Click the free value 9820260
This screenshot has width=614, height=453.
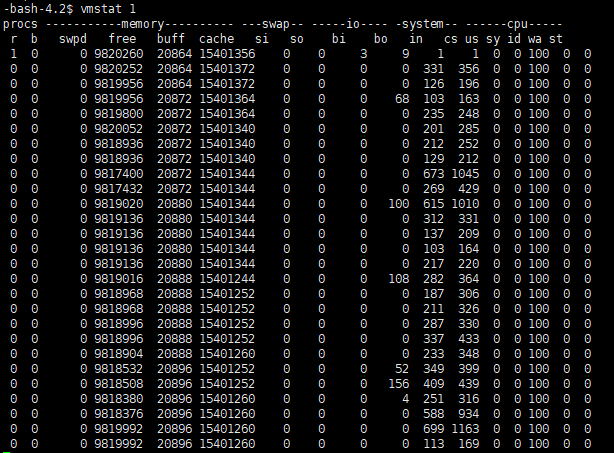(x=119, y=54)
